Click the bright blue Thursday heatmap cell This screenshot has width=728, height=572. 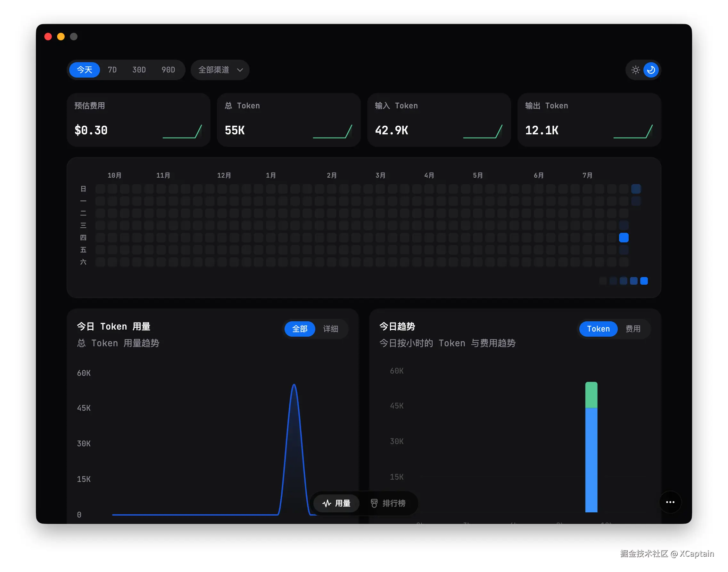tap(624, 238)
